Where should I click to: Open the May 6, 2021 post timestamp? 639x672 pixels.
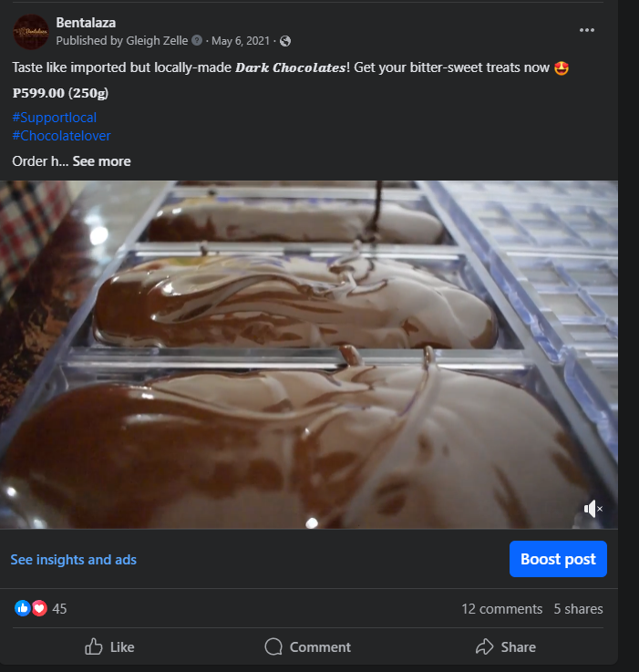pyautogui.click(x=242, y=41)
